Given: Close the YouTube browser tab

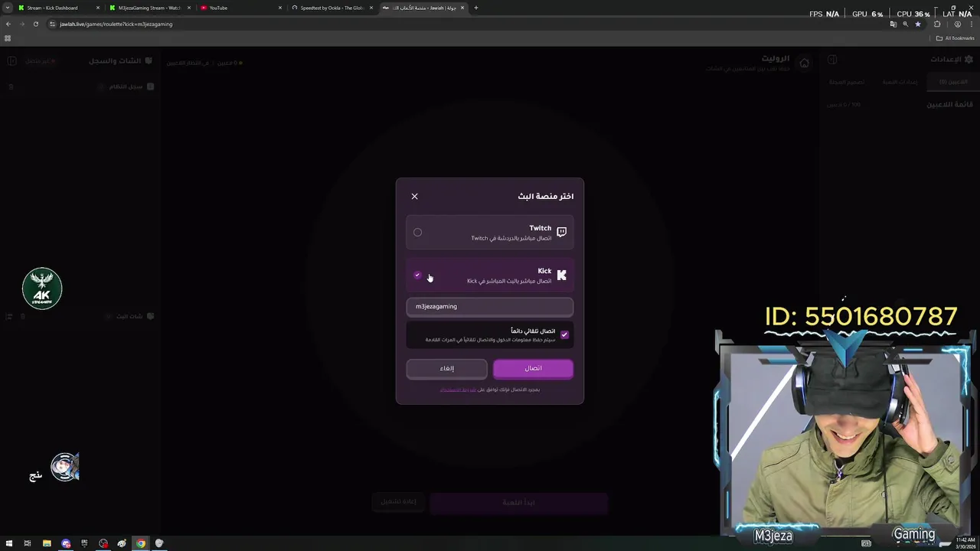Looking at the screenshot, I should [x=280, y=8].
